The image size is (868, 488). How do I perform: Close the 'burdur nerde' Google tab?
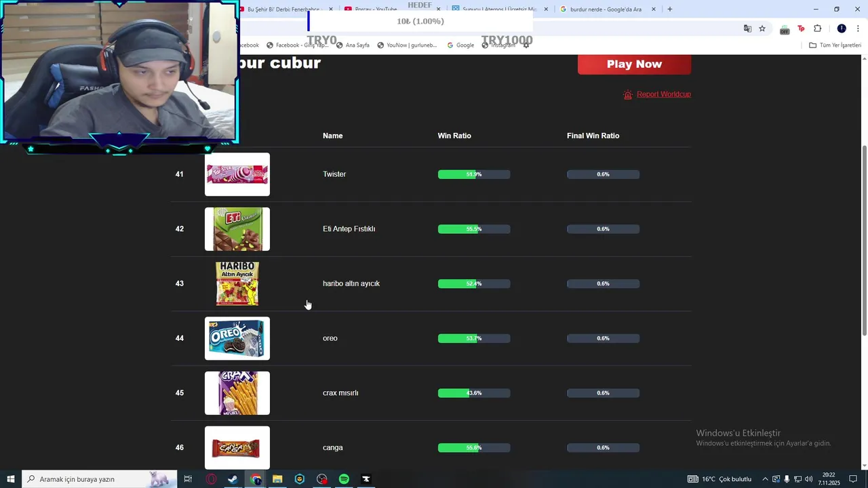654,9
